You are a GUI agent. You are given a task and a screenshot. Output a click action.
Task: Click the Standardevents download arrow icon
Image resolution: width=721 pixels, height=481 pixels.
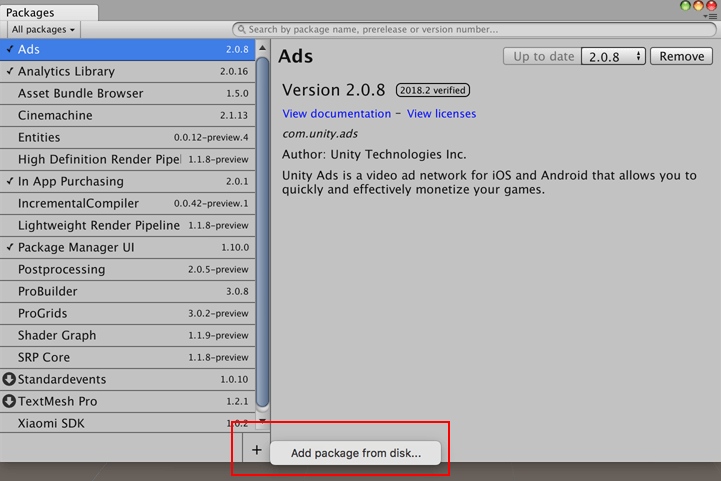coord(9,379)
